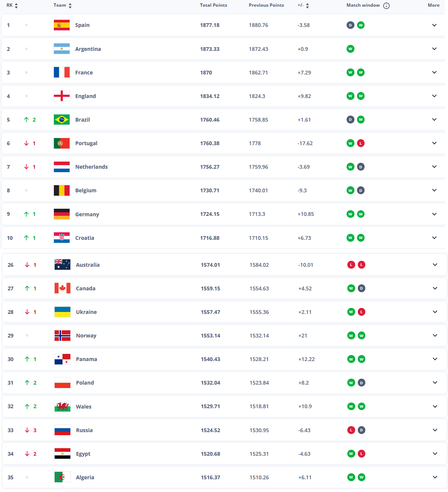This screenshot has height=492, width=448.
Task: Sort table by RK column
Action: click(x=12, y=6)
